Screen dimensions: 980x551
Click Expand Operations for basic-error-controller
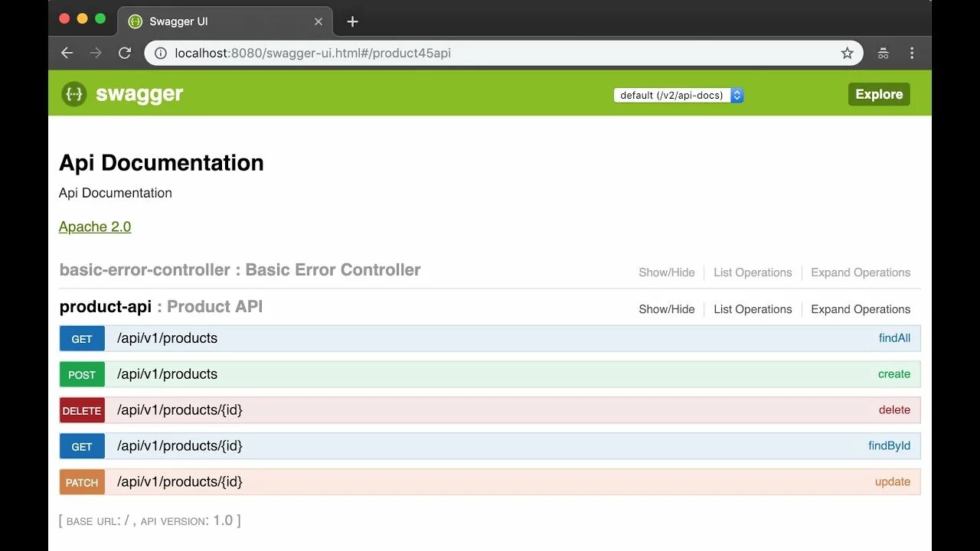[861, 272]
